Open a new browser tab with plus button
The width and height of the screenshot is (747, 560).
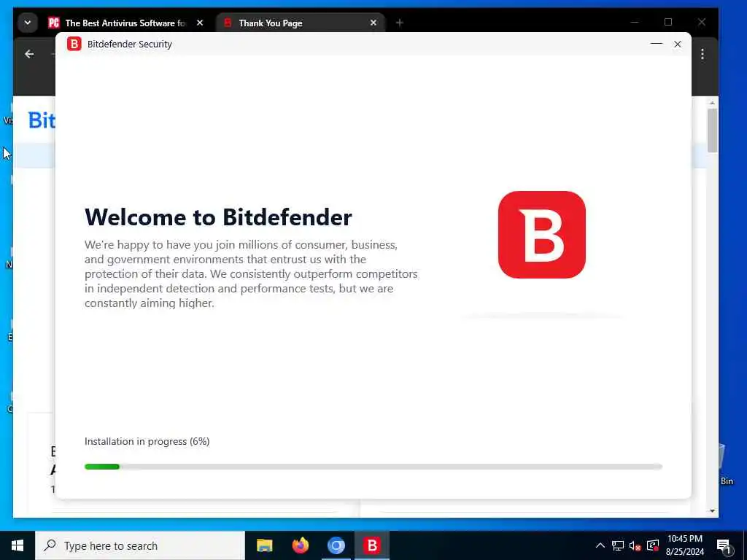400,23
